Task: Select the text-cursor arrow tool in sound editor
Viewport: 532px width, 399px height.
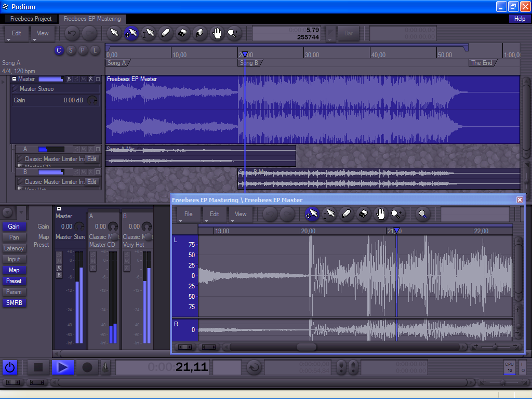Action: coord(329,214)
